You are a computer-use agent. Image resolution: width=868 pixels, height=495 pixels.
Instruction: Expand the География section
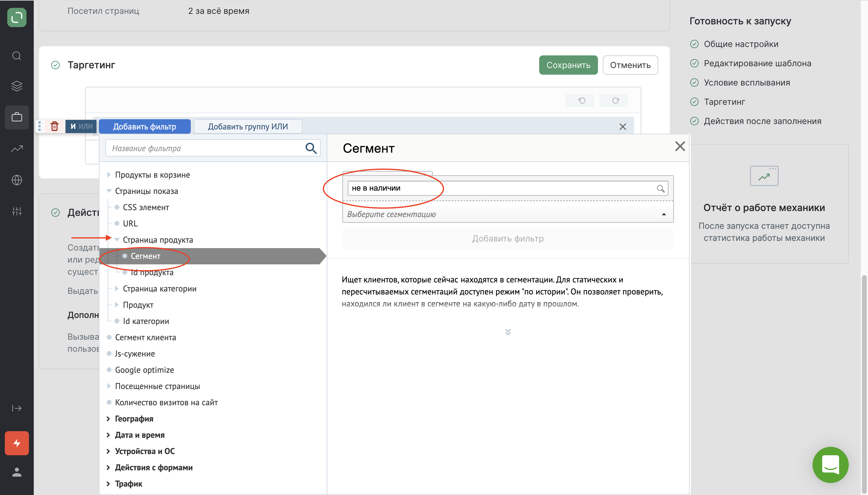[108, 419]
